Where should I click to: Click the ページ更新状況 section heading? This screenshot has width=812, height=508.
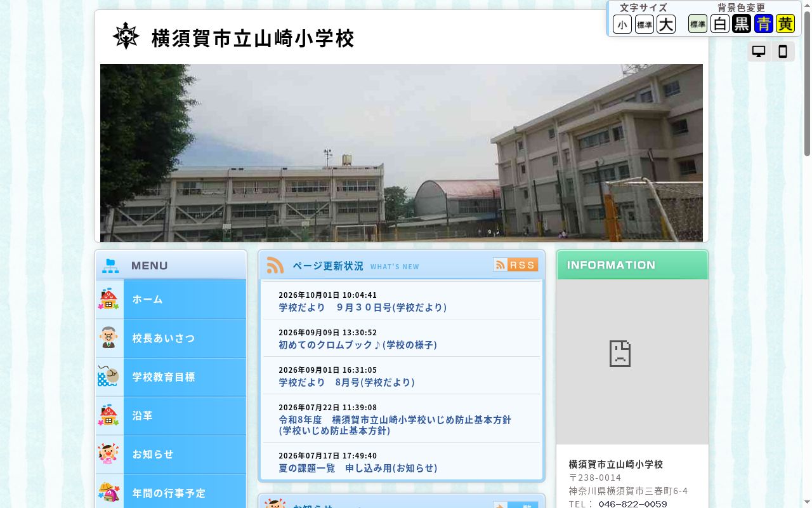(x=328, y=265)
